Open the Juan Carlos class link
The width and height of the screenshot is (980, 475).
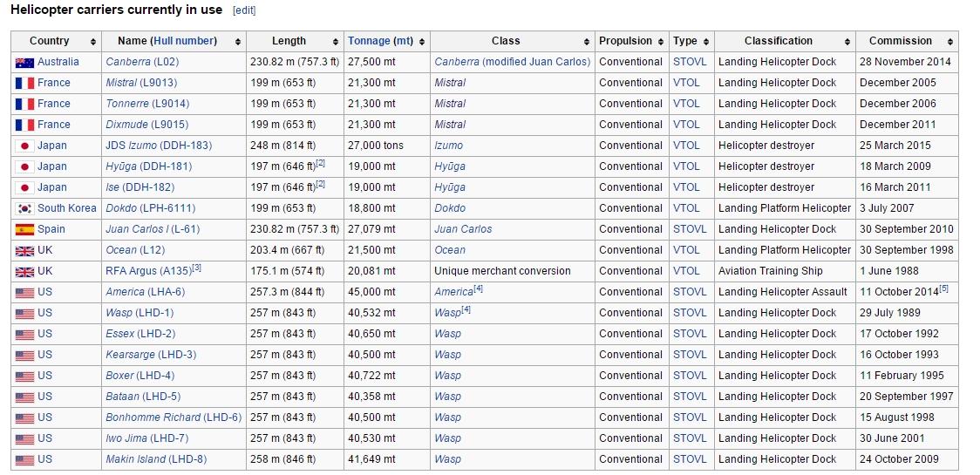coord(463,229)
